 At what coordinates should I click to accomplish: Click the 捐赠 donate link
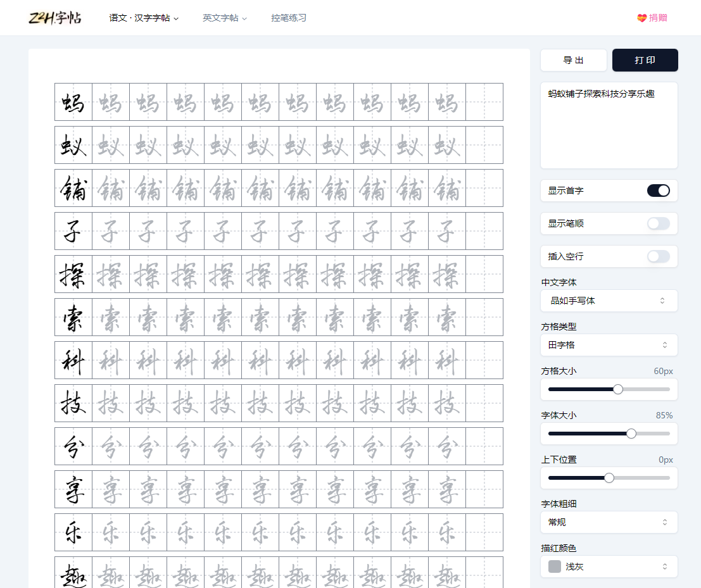click(659, 18)
